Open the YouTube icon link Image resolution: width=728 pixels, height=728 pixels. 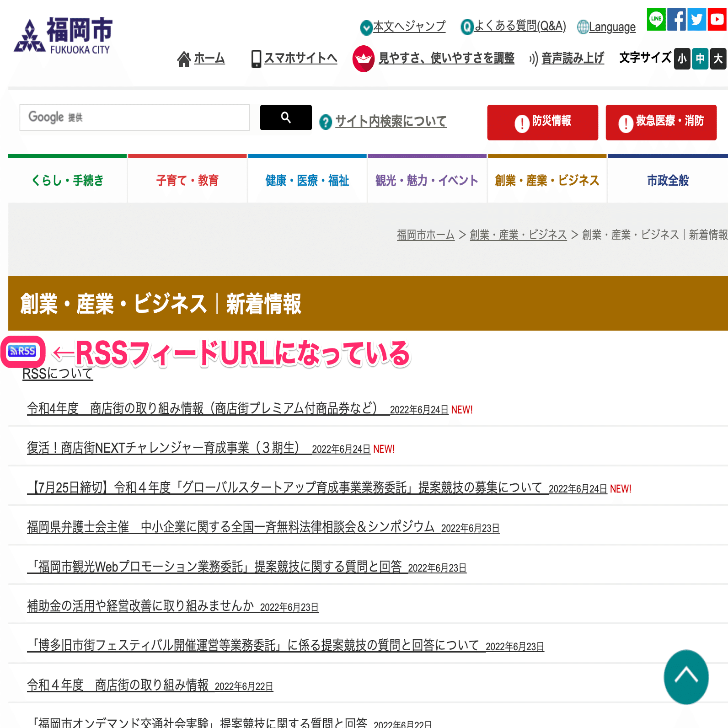(717, 19)
